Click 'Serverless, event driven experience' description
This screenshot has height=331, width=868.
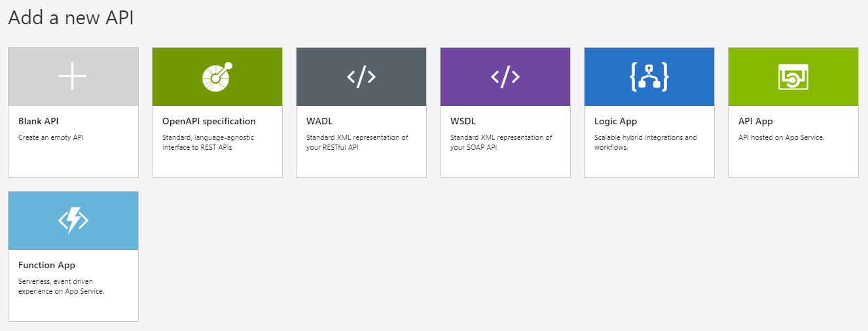[x=62, y=287]
